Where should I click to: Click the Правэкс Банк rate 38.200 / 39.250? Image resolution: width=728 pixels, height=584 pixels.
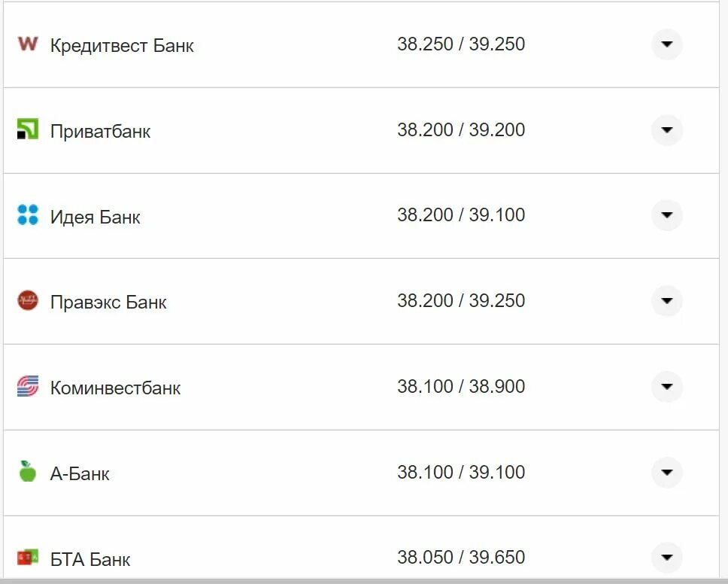click(461, 301)
